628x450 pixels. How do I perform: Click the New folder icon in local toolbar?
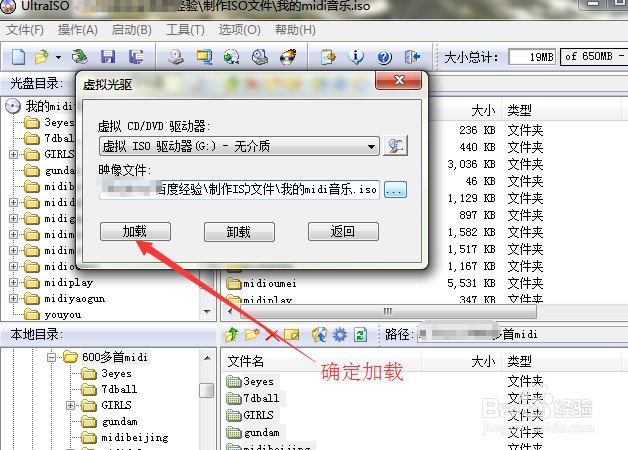(252, 334)
